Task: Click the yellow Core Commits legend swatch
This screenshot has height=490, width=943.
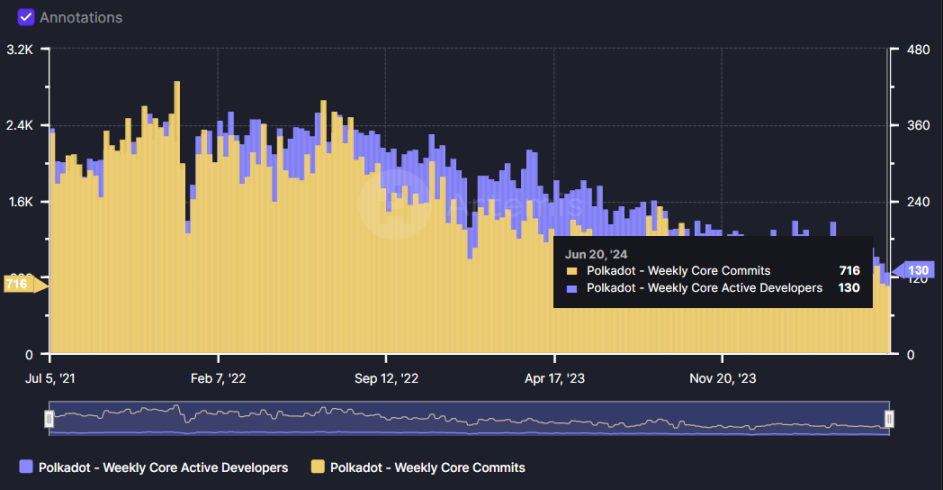Action: tap(318, 467)
